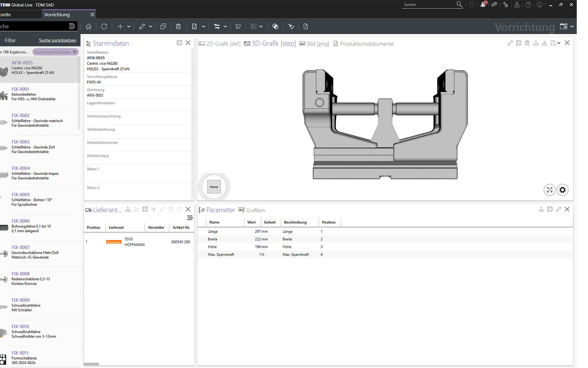Select FIX-0010 Schweißnahtlehre list item
This screenshot has width=588, height=368.
pos(40,333)
